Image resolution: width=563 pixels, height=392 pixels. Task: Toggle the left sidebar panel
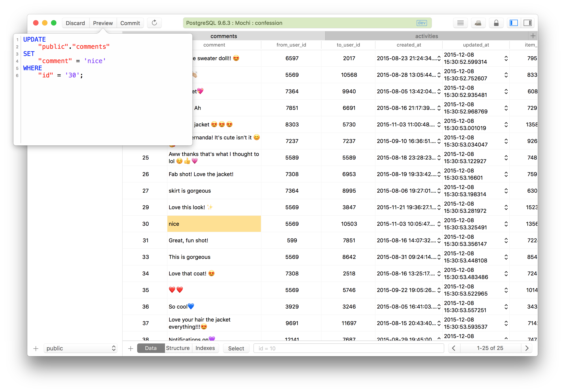tap(514, 23)
